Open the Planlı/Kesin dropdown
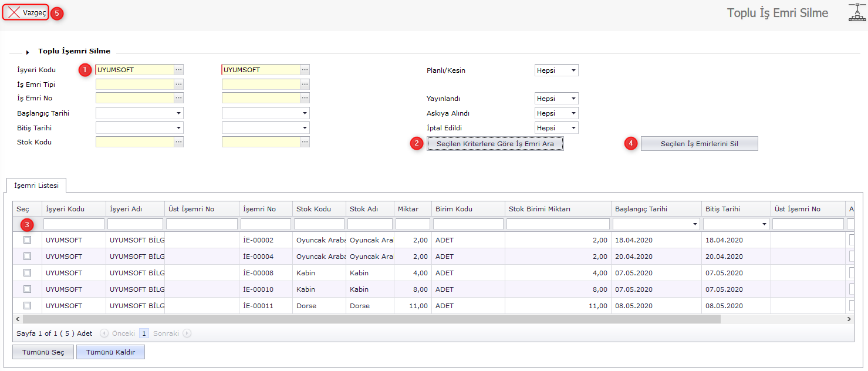This screenshot has height=371, width=868. point(556,70)
